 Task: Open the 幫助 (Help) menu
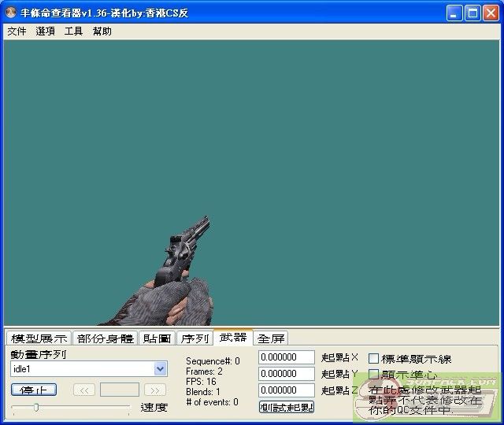102,31
